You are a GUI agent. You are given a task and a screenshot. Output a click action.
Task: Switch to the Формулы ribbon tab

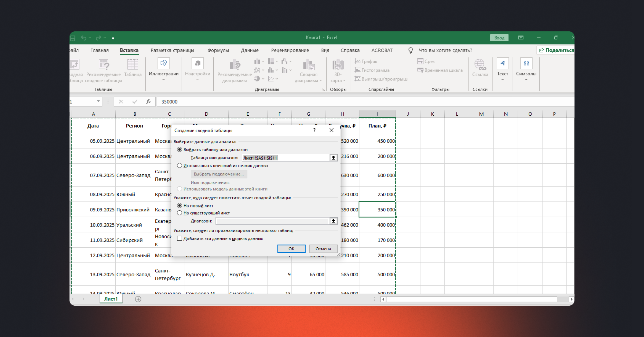(x=218, y=50)
